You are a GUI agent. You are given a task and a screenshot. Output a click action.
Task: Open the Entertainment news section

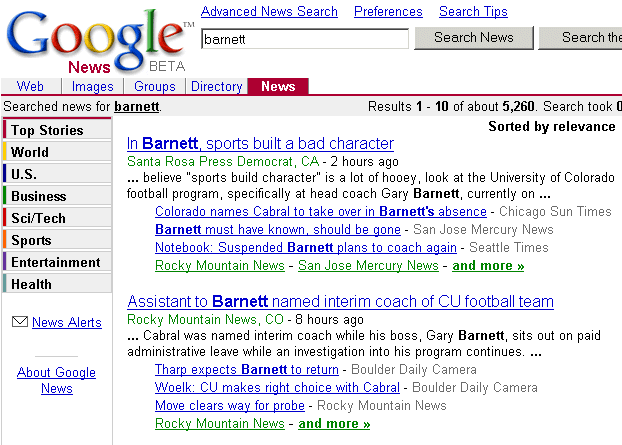click(x=57, y=262)
